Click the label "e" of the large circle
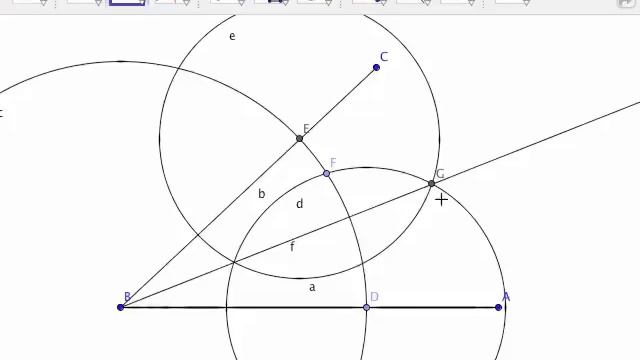The width and height of the screenshot is (640, 360). (x=232, y=36)
